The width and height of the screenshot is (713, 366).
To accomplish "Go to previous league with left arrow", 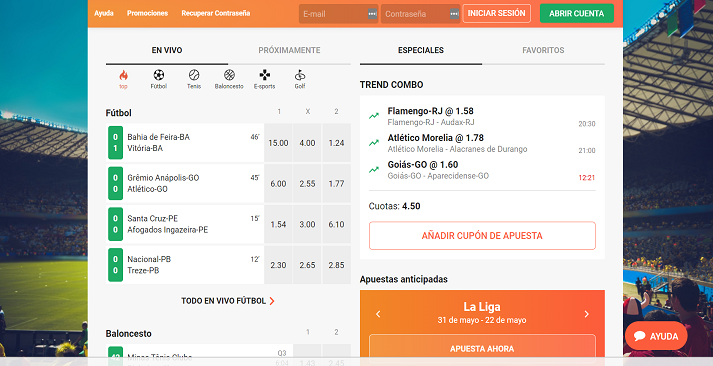I will [x=378, y=314].
